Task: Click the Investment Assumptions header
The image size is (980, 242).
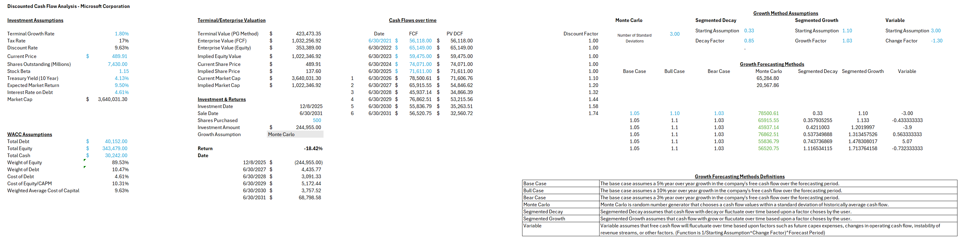Action: pos(35,20)
